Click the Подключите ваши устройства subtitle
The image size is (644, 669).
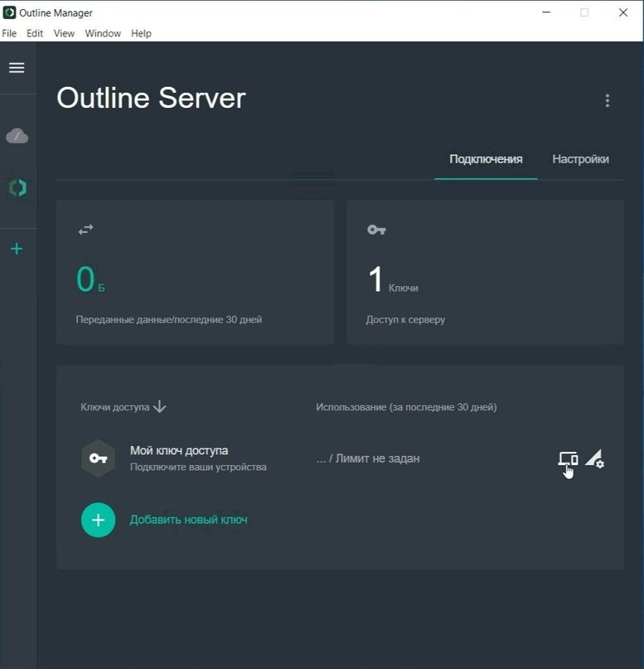point(198,468)
